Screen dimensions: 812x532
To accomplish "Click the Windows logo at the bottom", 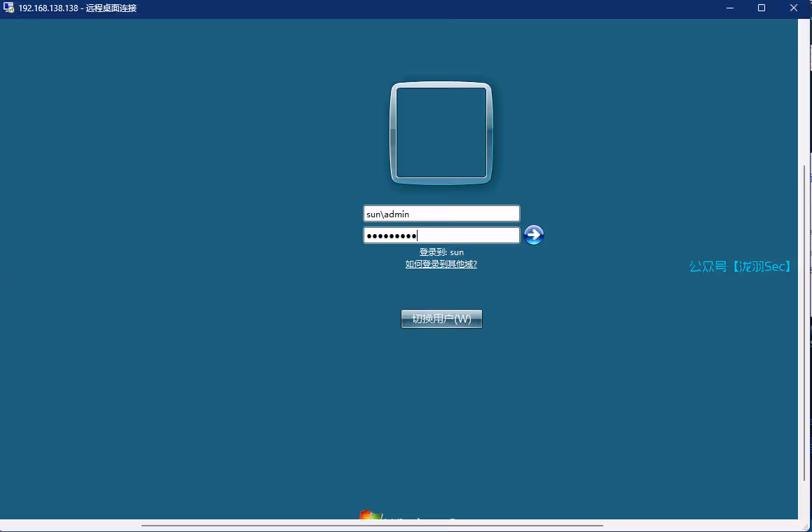I will point(370,515).
